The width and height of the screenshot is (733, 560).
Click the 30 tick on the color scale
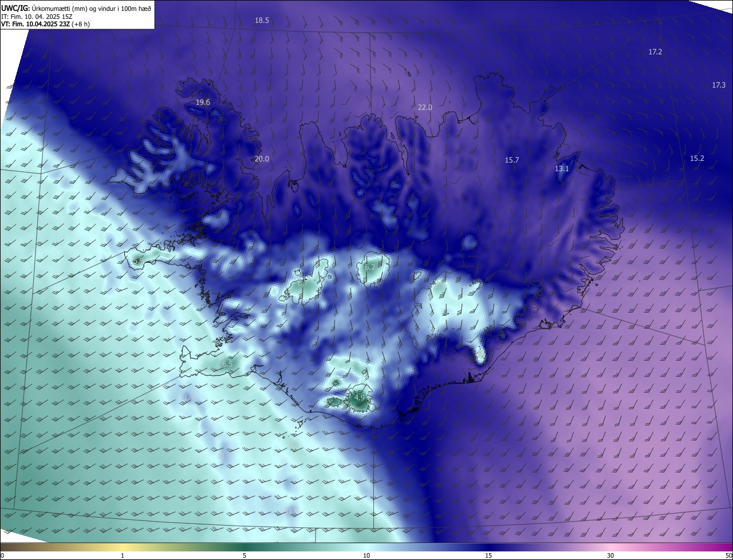click(x=610, y=556)
